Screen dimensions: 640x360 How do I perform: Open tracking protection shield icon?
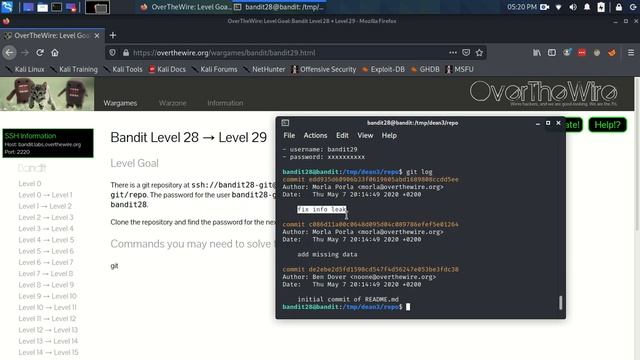click(x=113, y=53)
